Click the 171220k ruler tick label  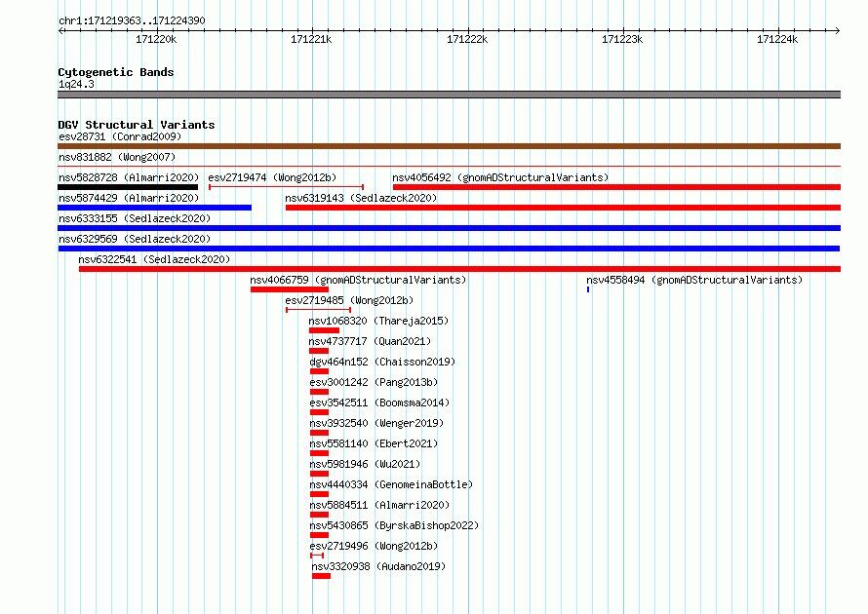156,39
